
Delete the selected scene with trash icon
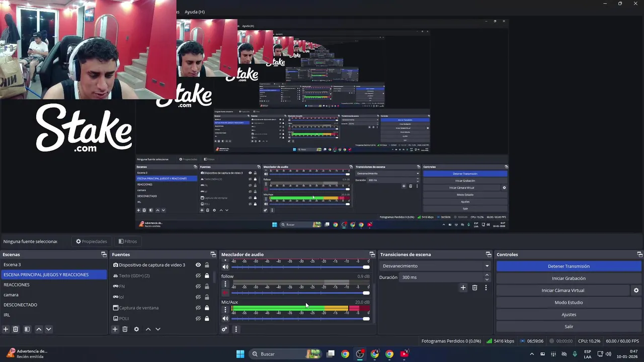pos(16,329)
